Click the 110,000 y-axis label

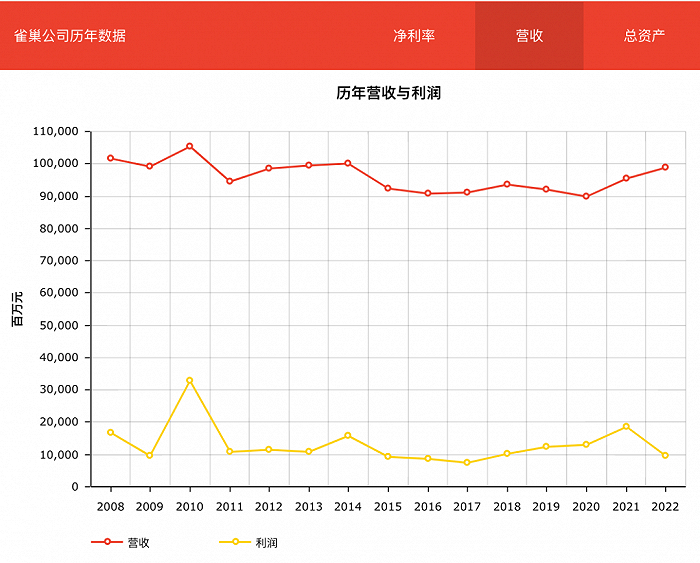point(56,131)
